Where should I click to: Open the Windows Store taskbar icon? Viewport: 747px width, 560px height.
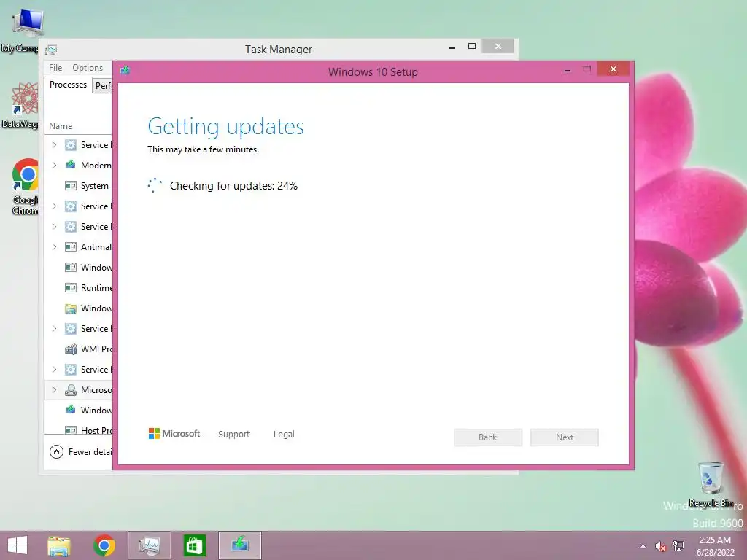pyautogui.click(x=194, y=545)
